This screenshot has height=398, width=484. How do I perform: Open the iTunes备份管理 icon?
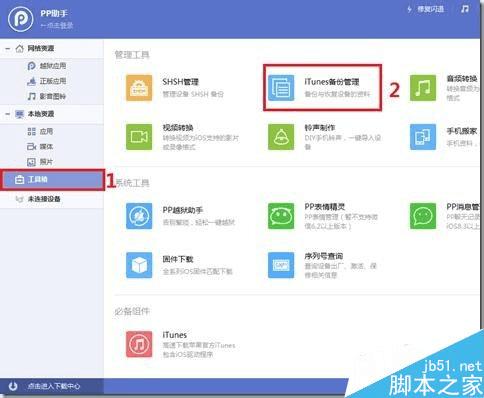point(281,88)
